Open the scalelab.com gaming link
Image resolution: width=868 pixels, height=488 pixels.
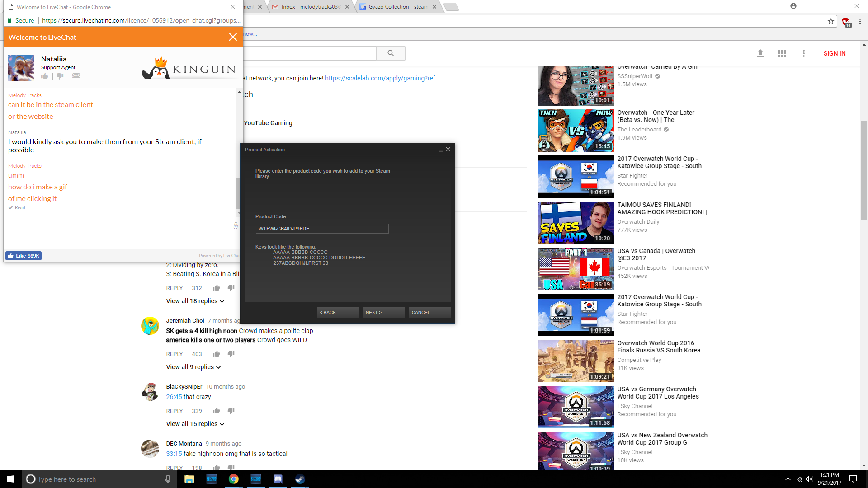(382, 78)
